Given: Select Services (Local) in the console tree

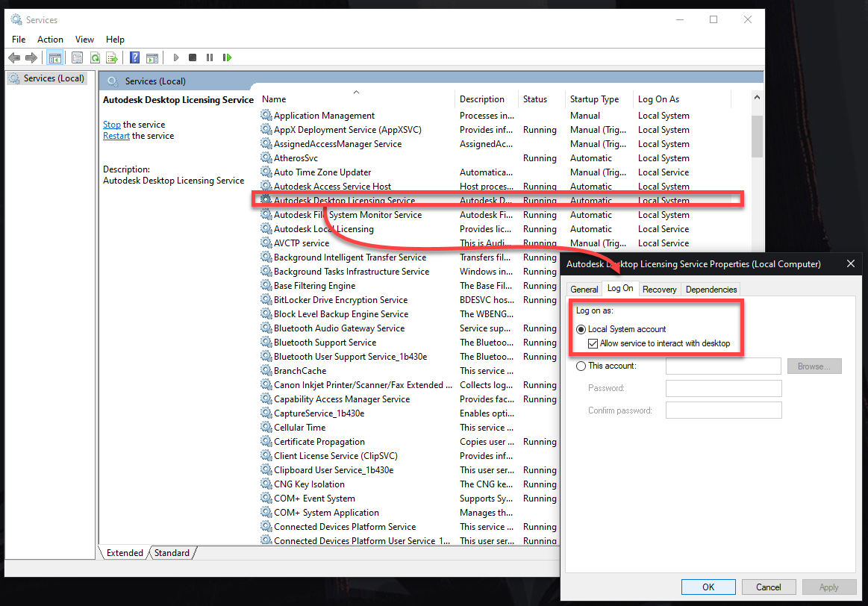Looking at the screenshot, I should 54,78.
